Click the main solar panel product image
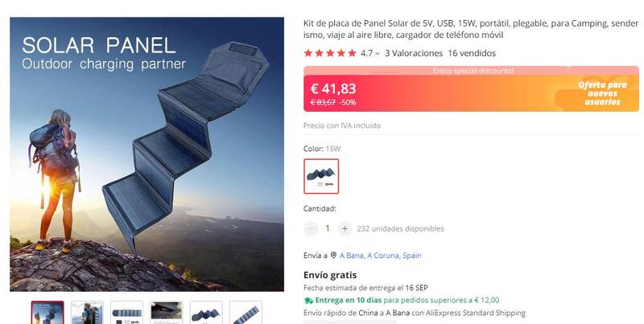Screen dimensions: 644x324 tap(147, 154)
